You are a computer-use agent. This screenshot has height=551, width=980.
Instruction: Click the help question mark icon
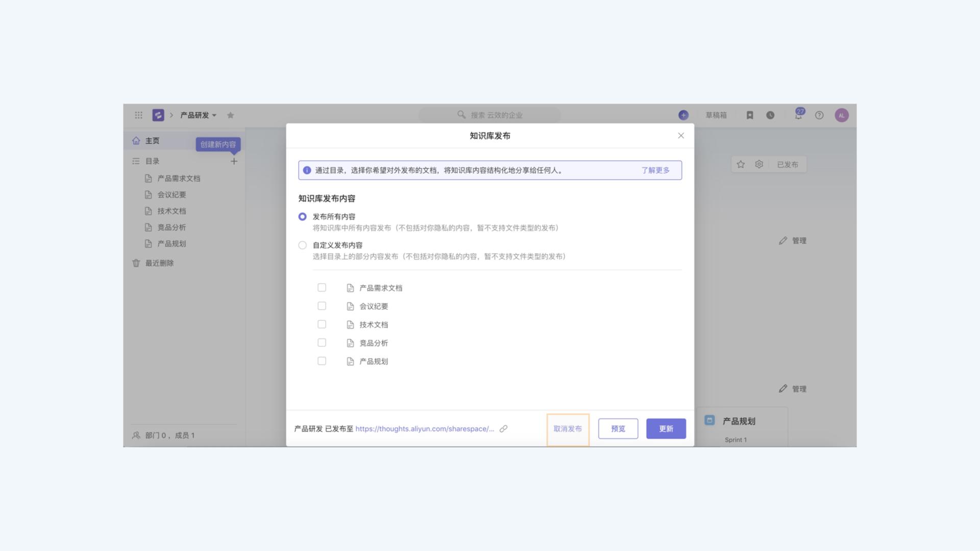819,115
